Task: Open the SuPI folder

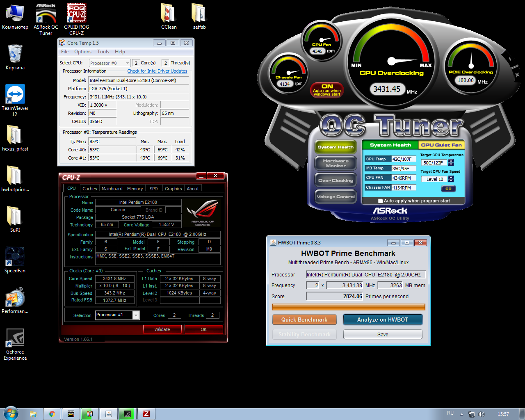Action: [15, 219]
